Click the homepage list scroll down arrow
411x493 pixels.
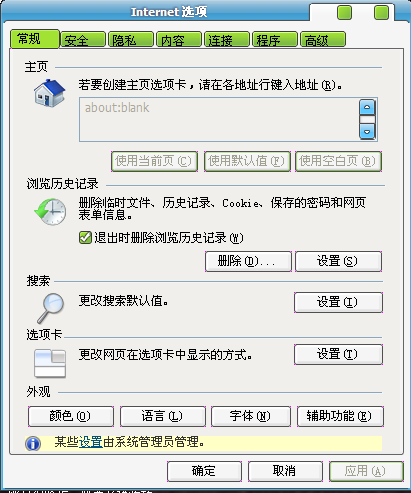coord(367,131)
